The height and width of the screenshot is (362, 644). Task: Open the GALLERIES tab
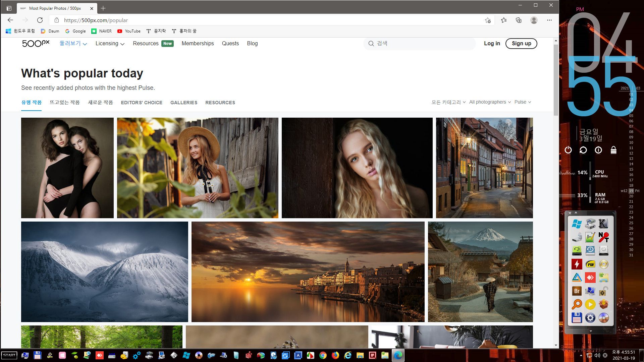click(184, 103)
